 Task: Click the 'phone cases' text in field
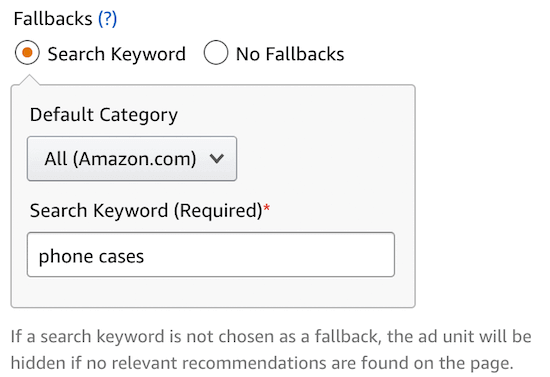(92, 257)
